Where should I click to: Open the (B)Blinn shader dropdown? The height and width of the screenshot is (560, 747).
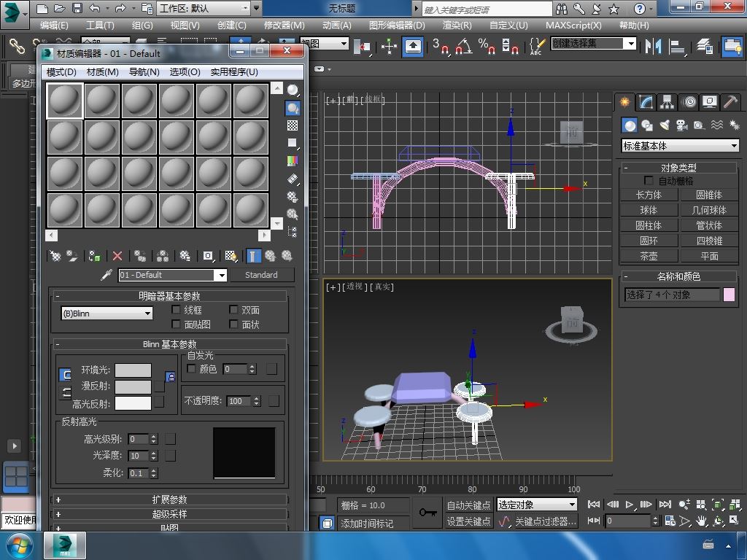[107, 314]
